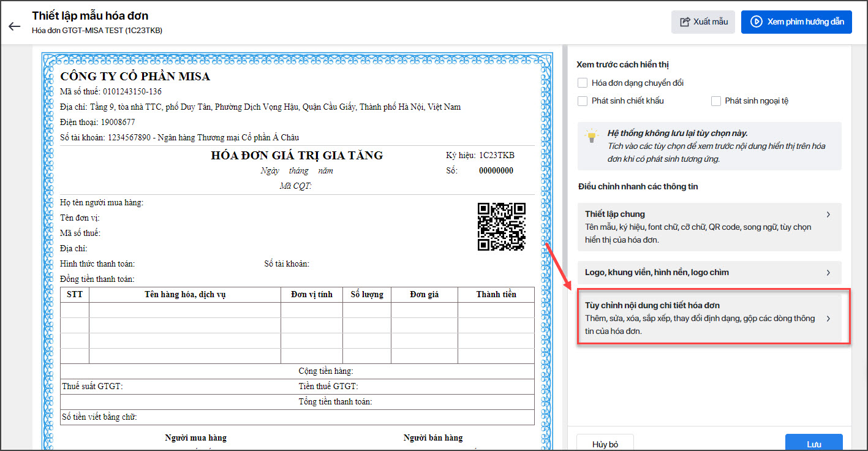Expand the Thiết lập chung chevron
The height and width of the screenshot is (451, 868).
click(x=828, y=214)
